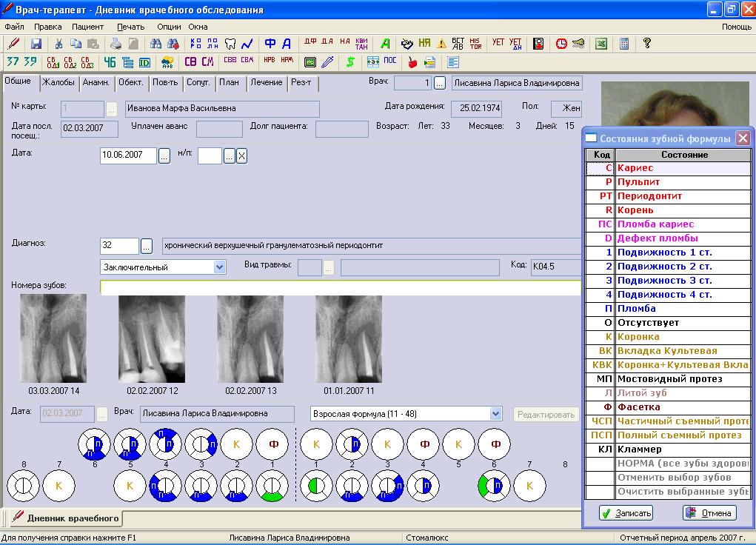
Task: Open the X-ray thumbnail dated 03.03.2007 14
Action: 53,338
